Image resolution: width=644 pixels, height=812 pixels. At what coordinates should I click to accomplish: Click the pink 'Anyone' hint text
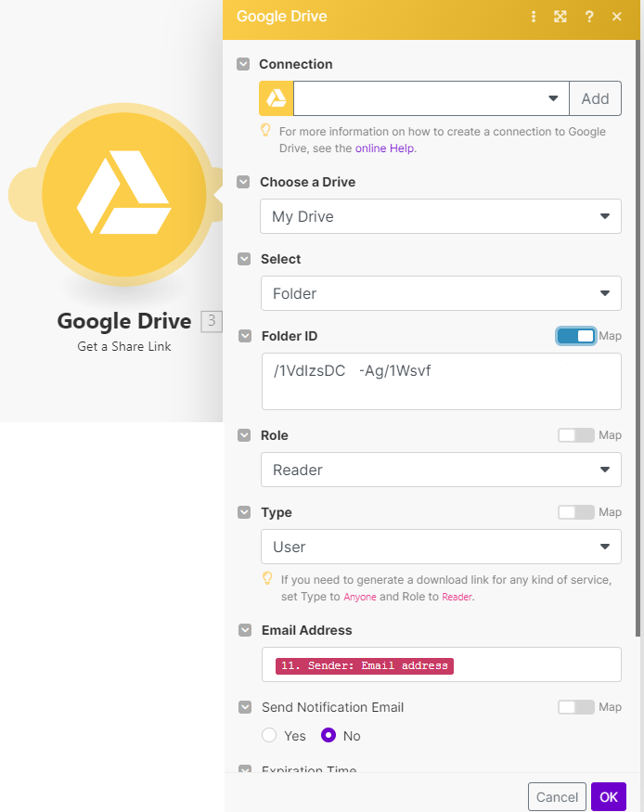click(360, 597)
